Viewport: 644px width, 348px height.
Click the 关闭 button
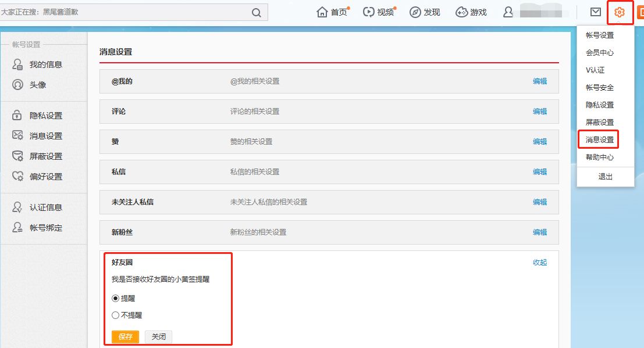tap(158, 337)
